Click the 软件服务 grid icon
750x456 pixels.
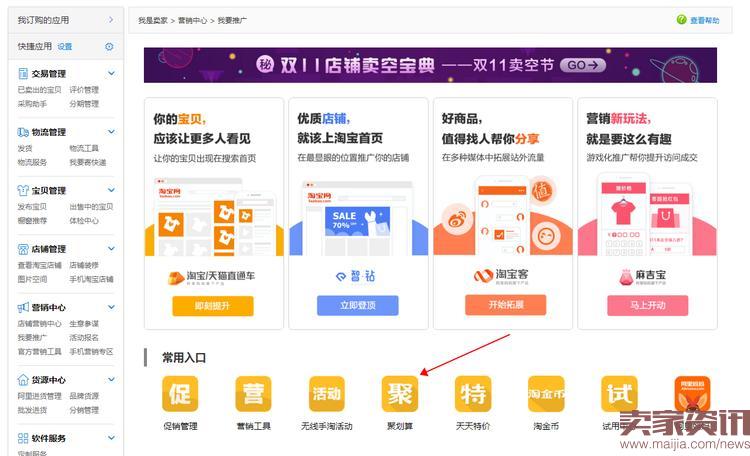point(23,438)
